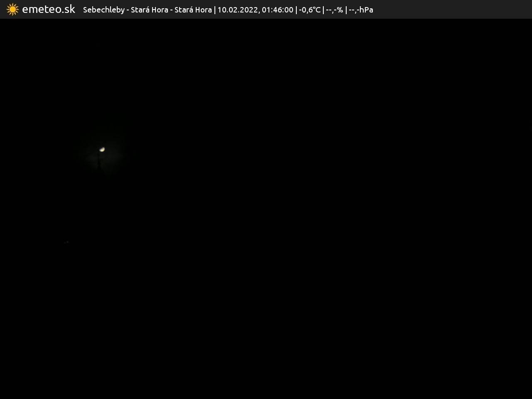Image resolution: width=532 pixels, height=399 pixels.
Task: Click the empty humidity percentage reading
Action: (335, 10)
